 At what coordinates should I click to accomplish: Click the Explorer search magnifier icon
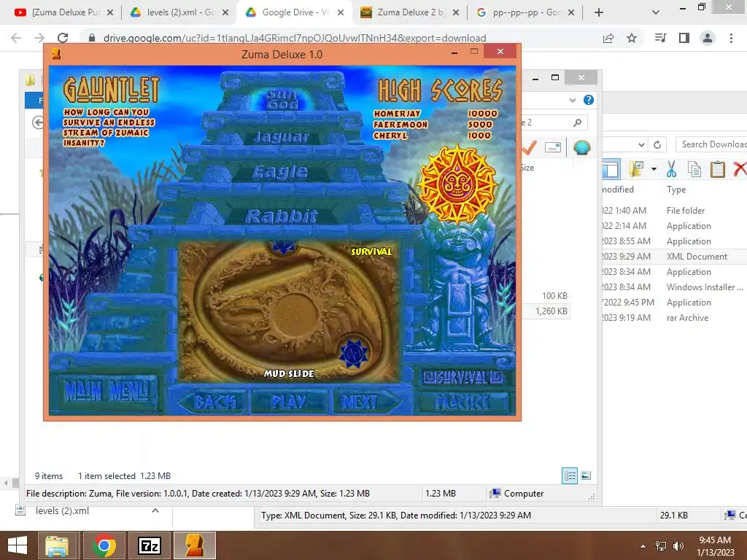coord(578,122)
